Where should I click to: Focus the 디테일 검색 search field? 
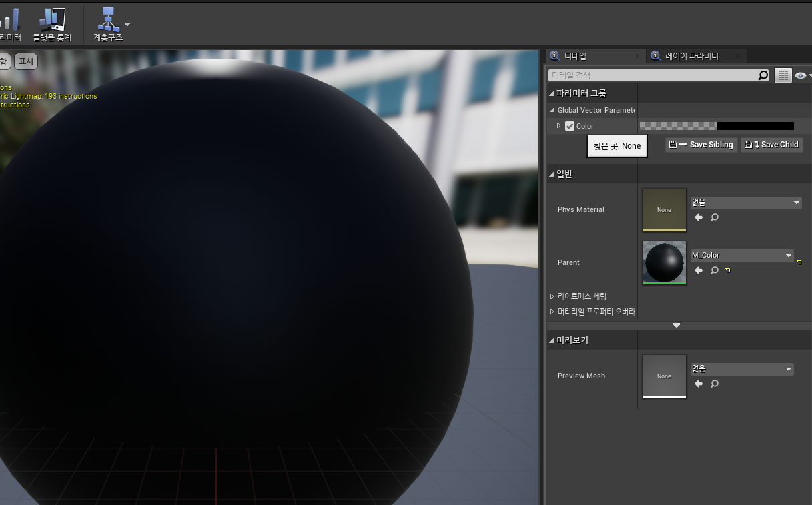coord(653,75)
